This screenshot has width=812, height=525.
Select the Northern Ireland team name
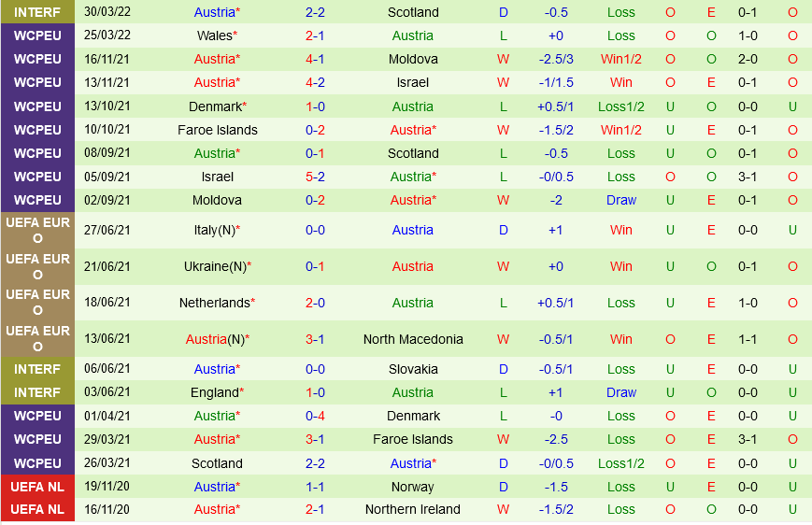pyautogui.click(x=413, y=509)
